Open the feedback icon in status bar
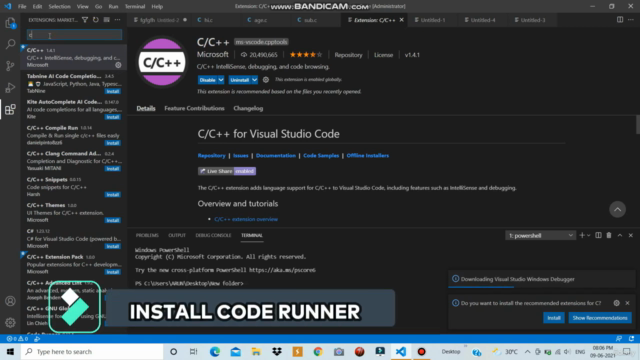This screenshot has height=360, width=640. (619, 339)
